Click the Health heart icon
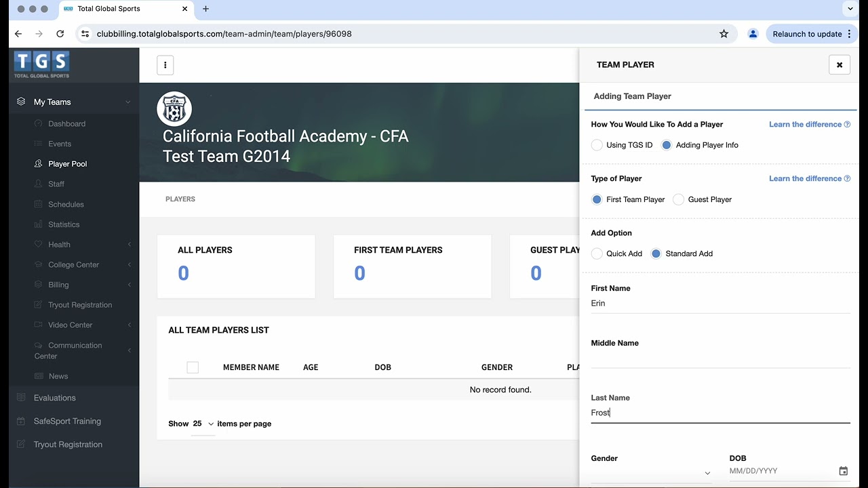868x488 pixels. pyautogui.click(x=38, y=244)
